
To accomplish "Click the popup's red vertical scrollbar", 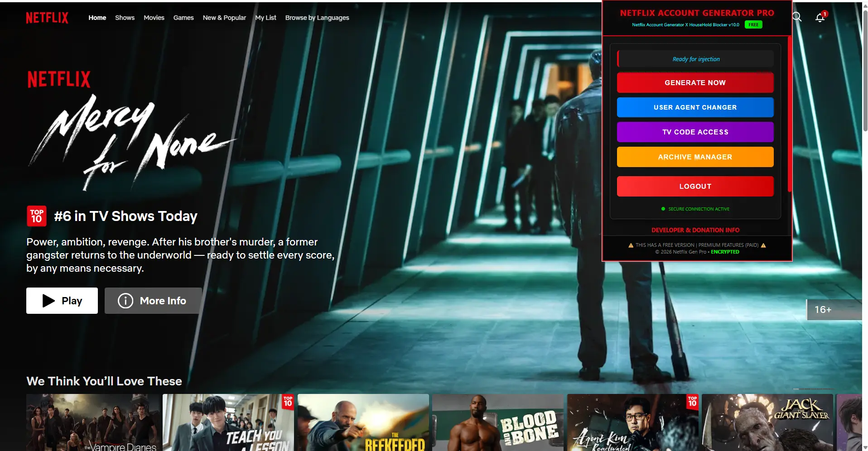I will [790, 114].
